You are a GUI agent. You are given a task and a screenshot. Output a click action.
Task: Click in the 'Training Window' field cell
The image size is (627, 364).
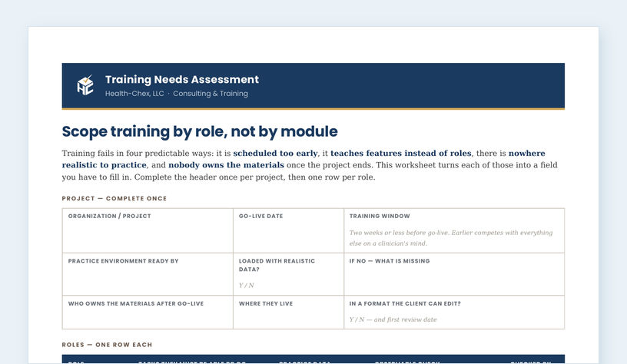pyautogui.click(x=454, y=230)
